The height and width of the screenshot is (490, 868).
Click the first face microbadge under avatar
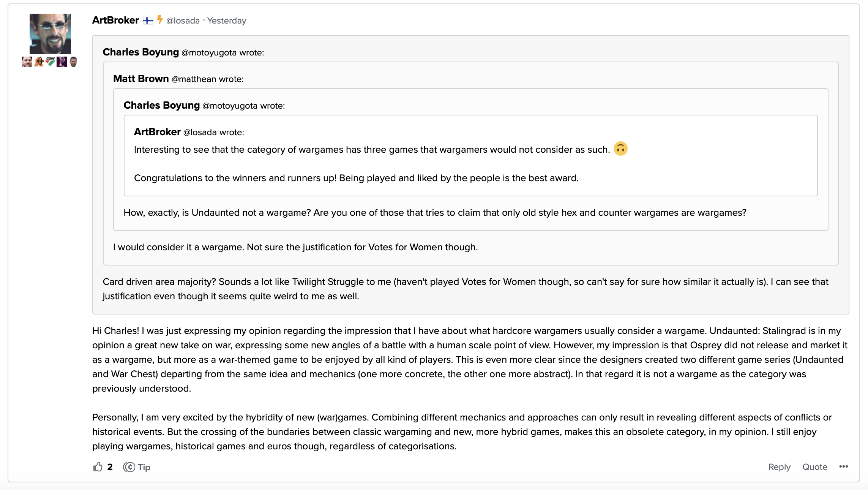coord(27,62)
